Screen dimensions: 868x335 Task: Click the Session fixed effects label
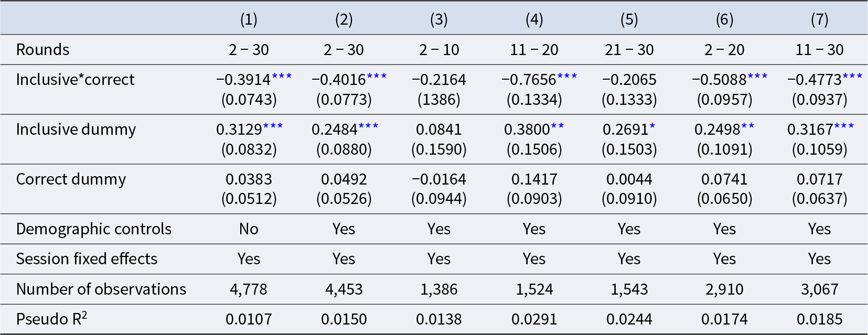(x=87, y=259)
